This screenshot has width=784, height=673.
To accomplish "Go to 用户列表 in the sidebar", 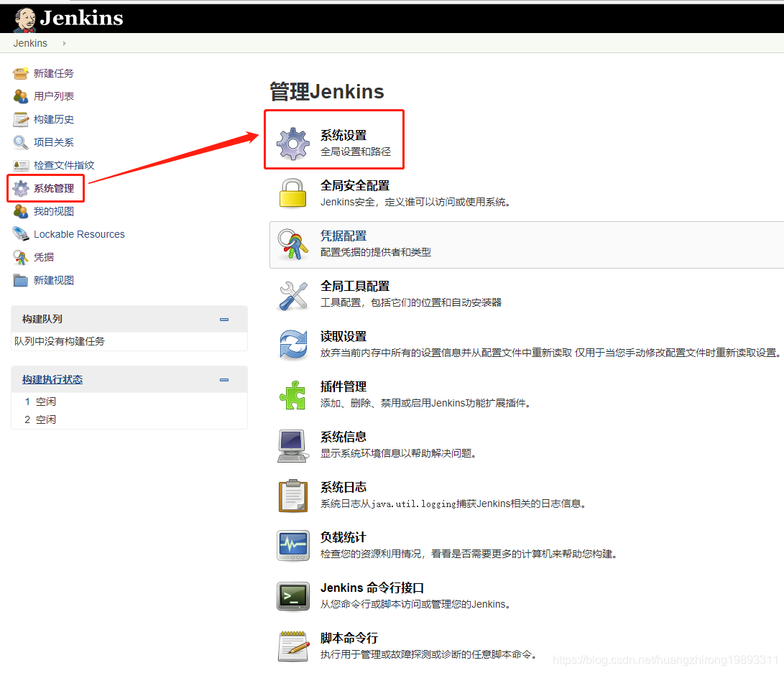I will click(53, 96).
